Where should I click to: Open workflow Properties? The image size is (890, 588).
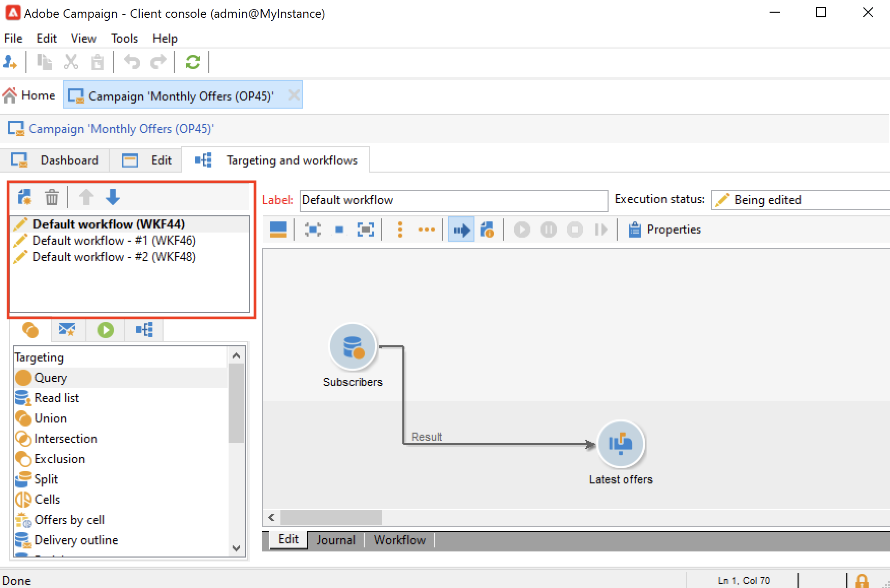coord(665,230)
